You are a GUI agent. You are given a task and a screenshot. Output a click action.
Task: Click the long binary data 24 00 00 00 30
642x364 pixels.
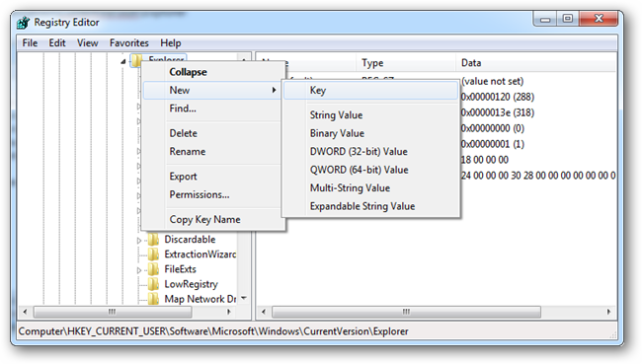tap(538, 176)
